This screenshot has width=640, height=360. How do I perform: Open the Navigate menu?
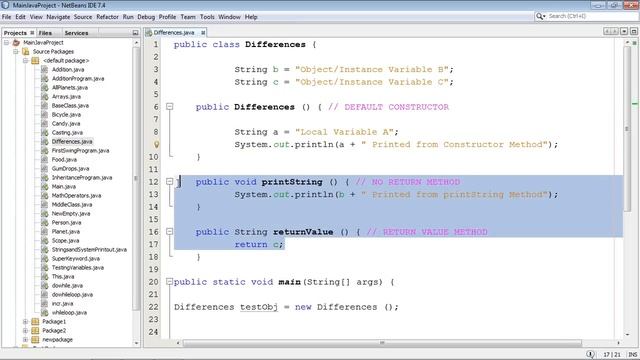coord(58,17)
